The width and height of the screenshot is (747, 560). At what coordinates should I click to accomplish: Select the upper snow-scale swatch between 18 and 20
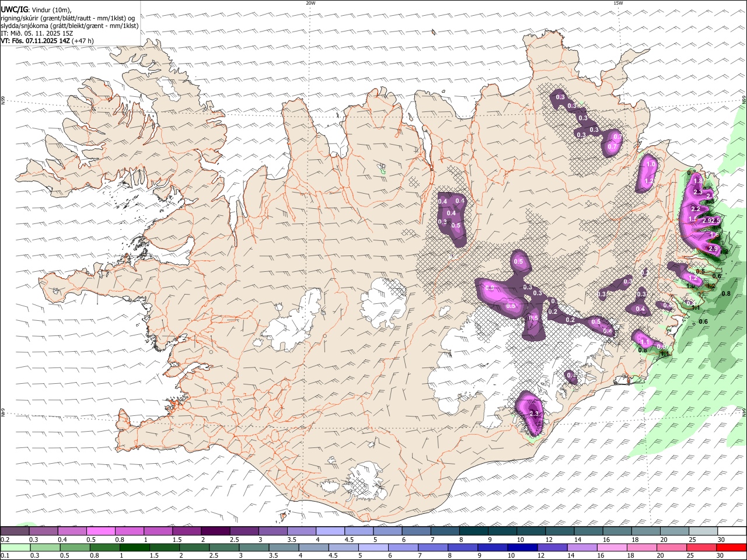645,531
